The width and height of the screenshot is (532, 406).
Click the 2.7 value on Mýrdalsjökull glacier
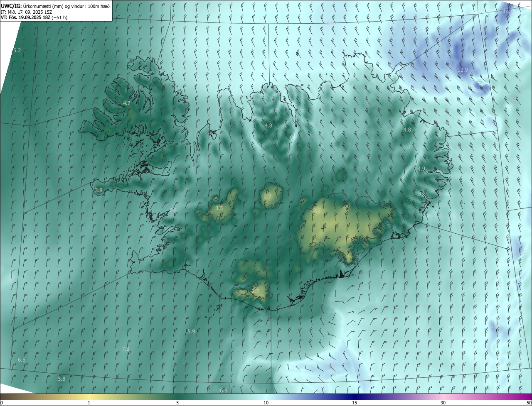click(x=256, y=291)
